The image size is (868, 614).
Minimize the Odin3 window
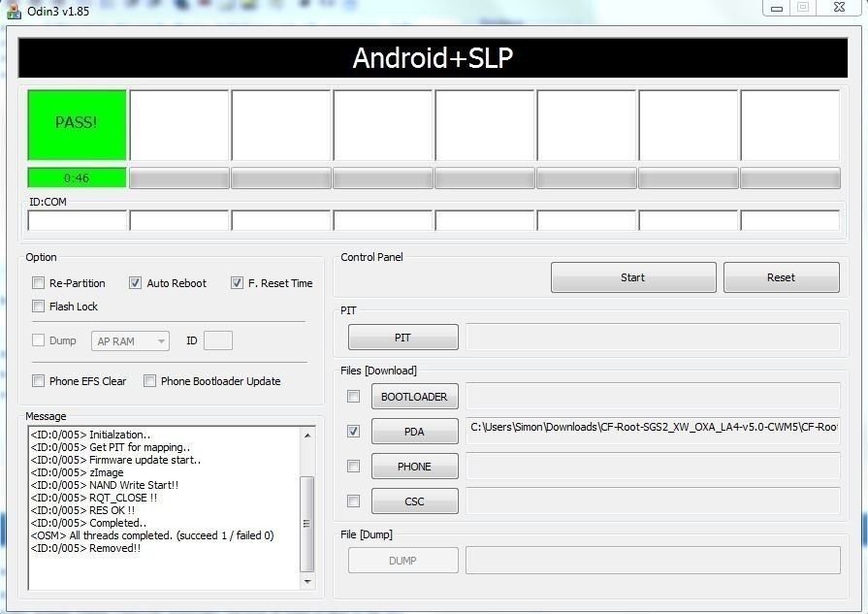tap(777, 9)
